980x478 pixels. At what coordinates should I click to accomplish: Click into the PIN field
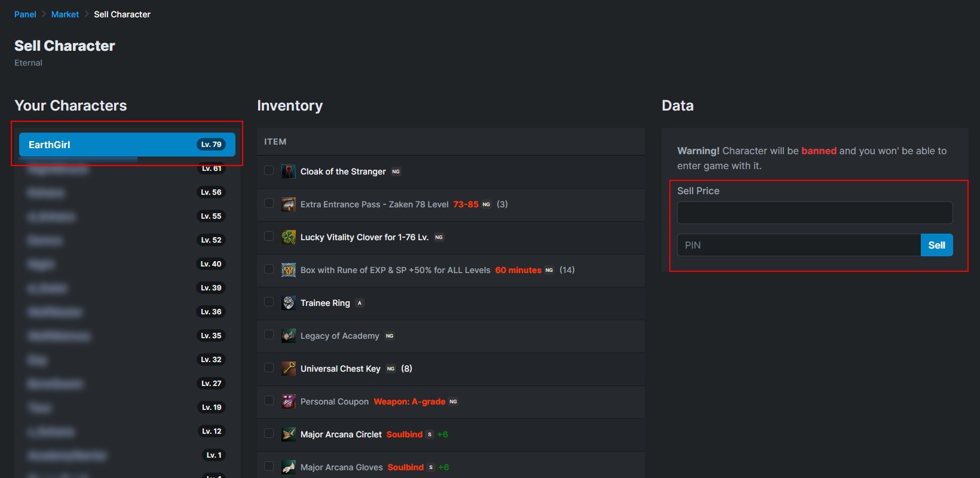click(798, 245)
